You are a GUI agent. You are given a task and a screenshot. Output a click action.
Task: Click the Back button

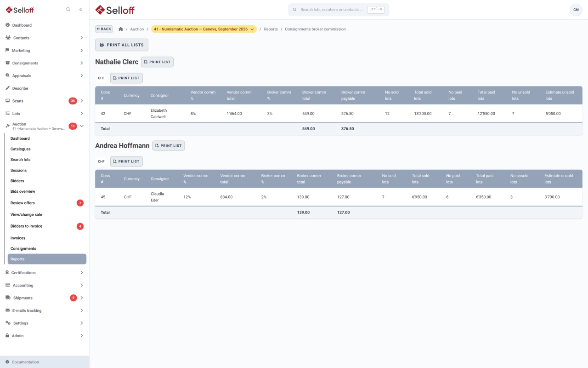click(x=104, y=29)
